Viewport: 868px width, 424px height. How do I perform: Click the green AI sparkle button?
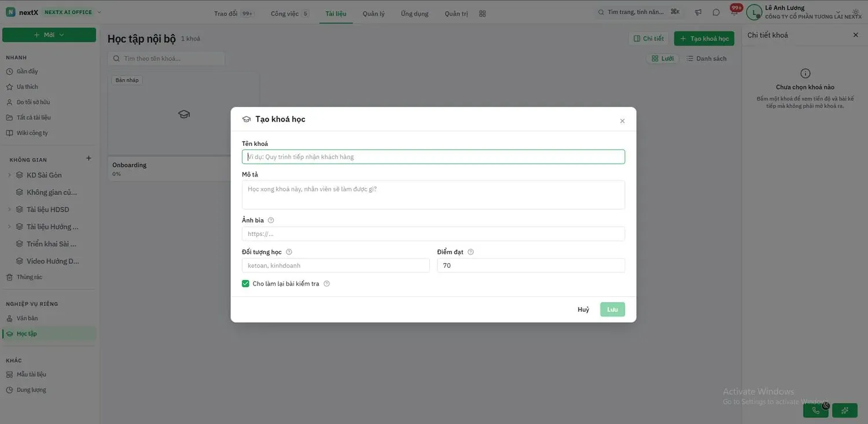click(x=845, y=410)
